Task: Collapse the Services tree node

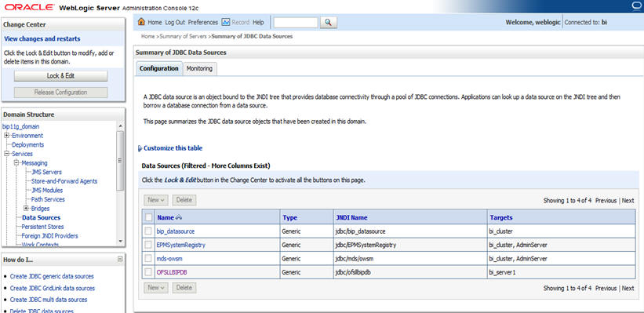Action: [x=7, y=154]
